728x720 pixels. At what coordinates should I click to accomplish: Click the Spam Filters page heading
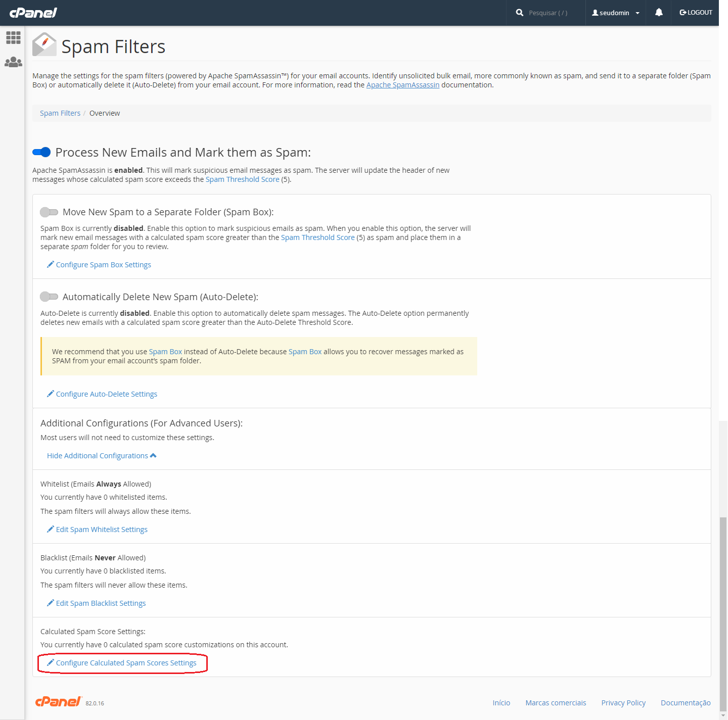[113, 46]
